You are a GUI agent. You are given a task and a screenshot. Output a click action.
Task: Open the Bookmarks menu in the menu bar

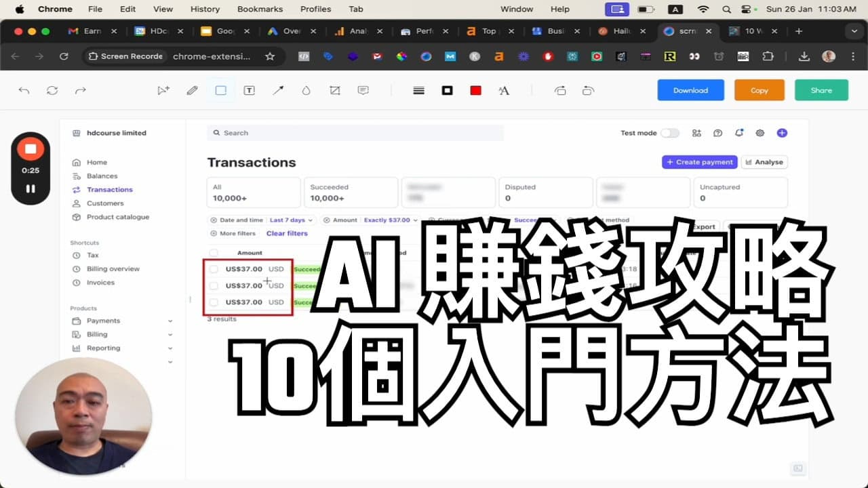coord(260,9)
